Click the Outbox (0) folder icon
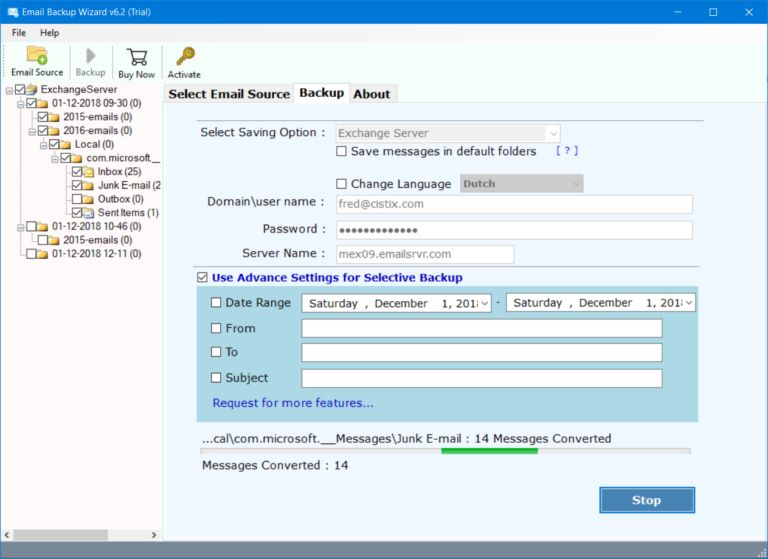The width and height of the screenshot is (768, 559). click(88, 199)
